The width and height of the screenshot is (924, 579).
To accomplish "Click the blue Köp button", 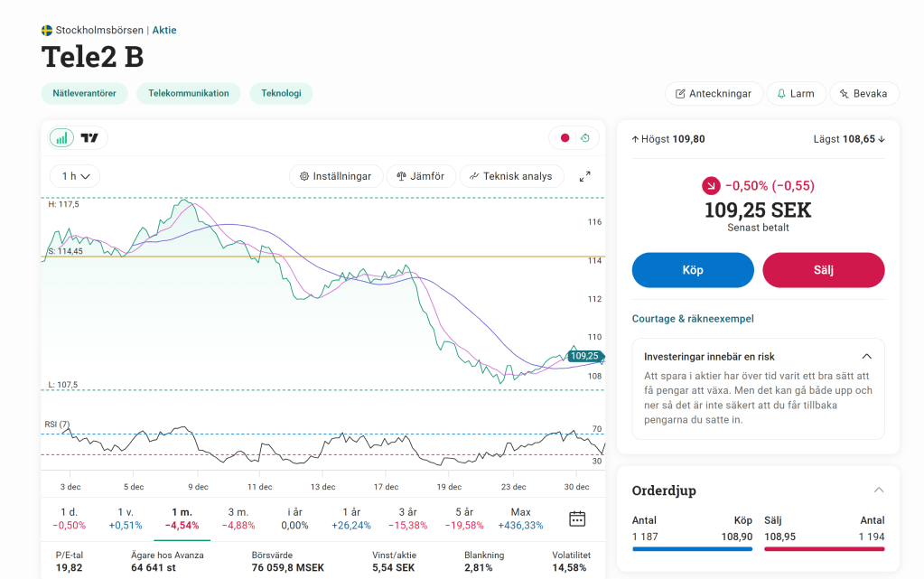I will [x=693, y=270].
